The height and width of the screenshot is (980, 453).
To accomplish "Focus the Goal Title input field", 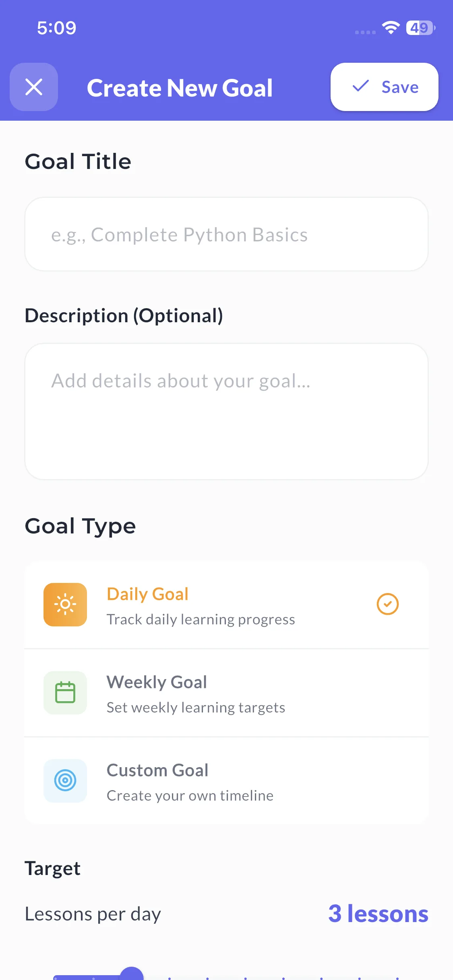I will tap(226, 234).
